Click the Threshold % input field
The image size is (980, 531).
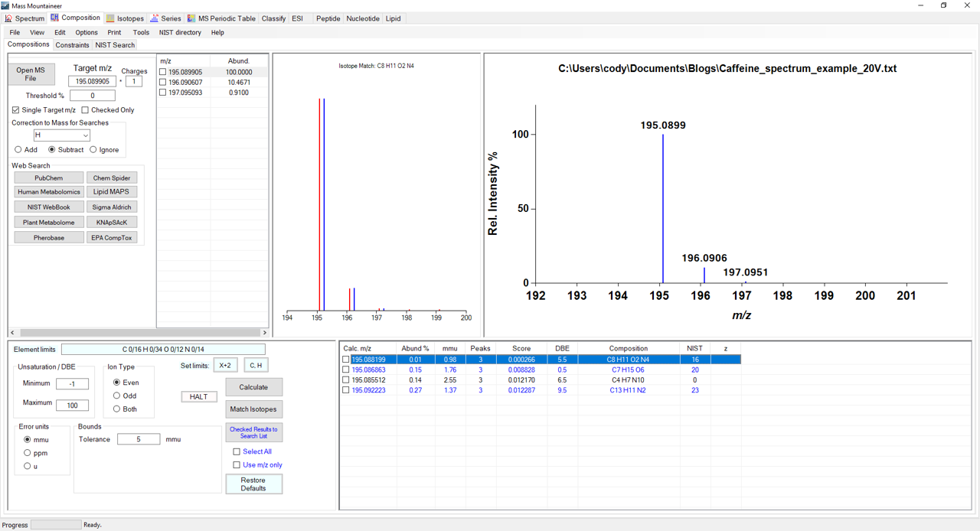tap(93, 96)
